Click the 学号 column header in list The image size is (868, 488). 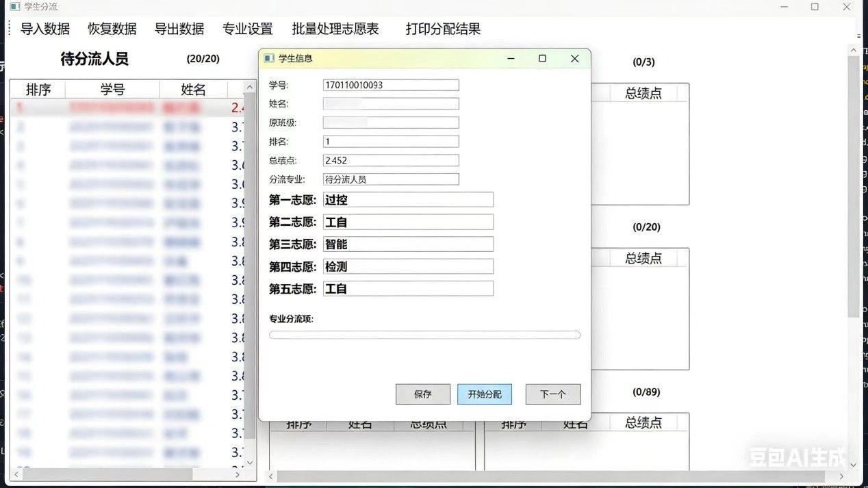point(113,90)
